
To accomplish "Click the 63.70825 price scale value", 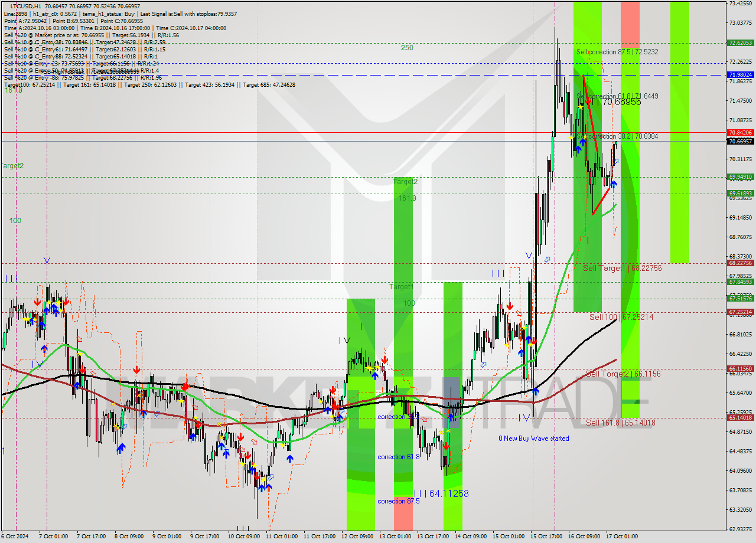I will 740,490.
